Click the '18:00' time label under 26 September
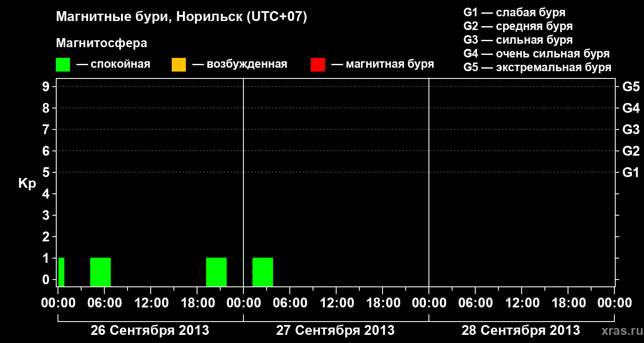 (x=197, y=303)
